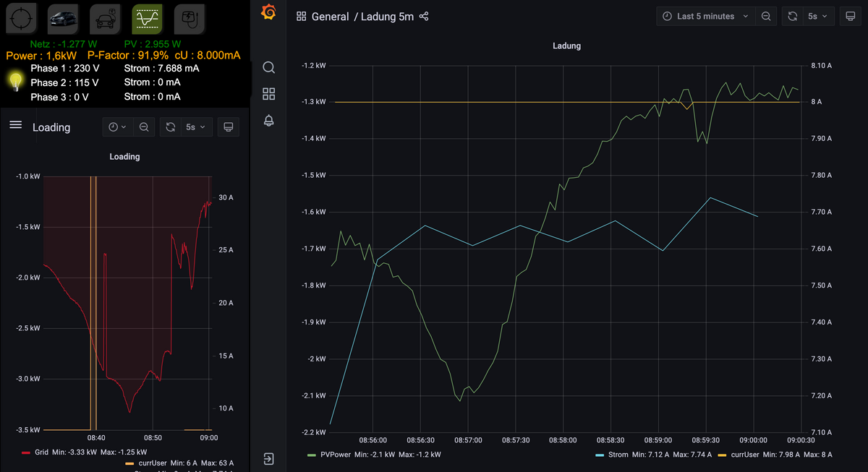Screen dimensions: 868x472
Task: Click the 'Phase 1 : 230 V' text
Action: 65,69
